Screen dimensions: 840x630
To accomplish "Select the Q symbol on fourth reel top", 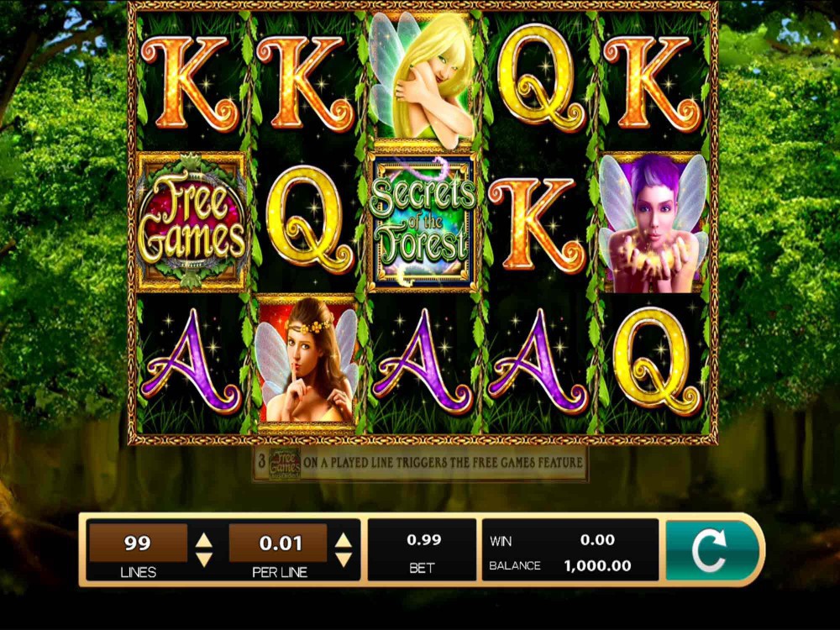I will click(x=540, y=78).
